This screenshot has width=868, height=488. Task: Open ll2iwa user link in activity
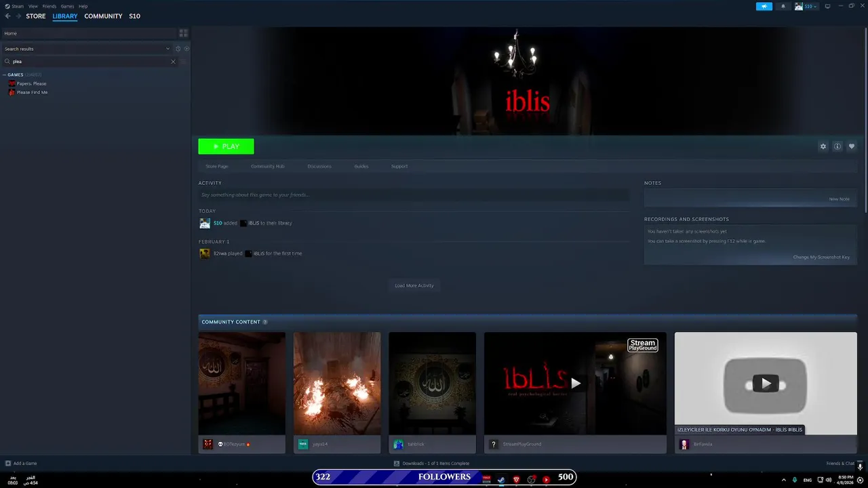(220, 253)
